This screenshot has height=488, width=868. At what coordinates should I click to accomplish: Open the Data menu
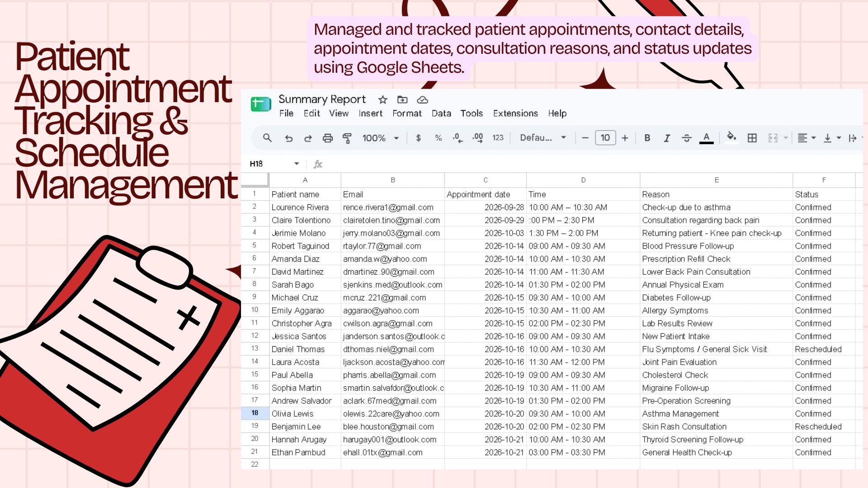pyautogui.click(x=441, y=113)
